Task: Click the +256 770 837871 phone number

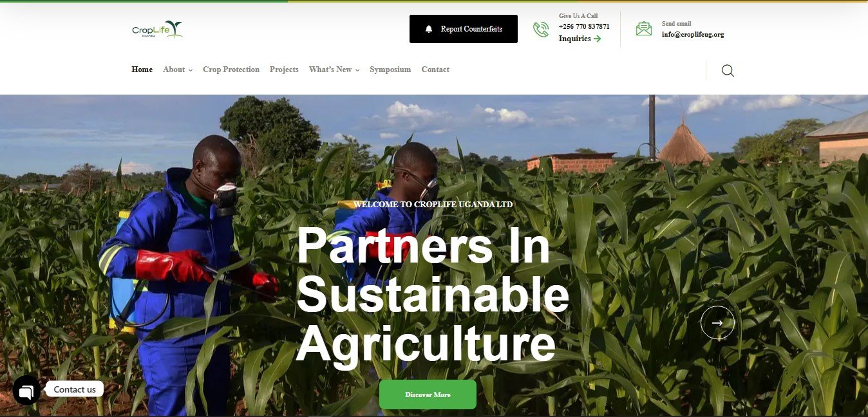Action: (584, 26)
